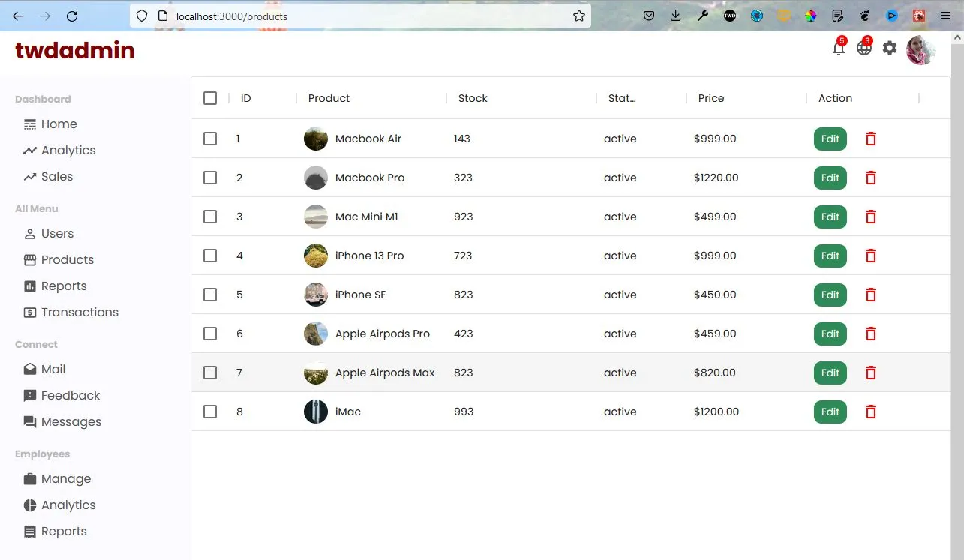Viewport: 964px width, 560px height.
Task: Open Messages in the sidebar
Action: (x=62, y=422)
